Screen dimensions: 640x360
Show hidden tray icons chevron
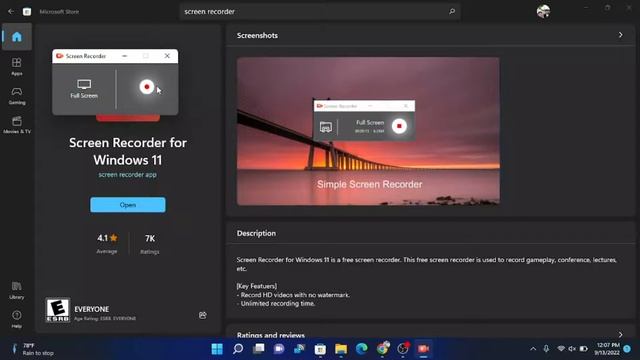[x=533, y=349]
